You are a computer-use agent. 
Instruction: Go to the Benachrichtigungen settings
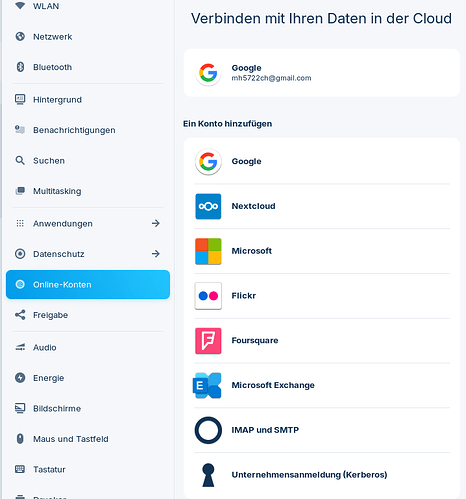88,130
